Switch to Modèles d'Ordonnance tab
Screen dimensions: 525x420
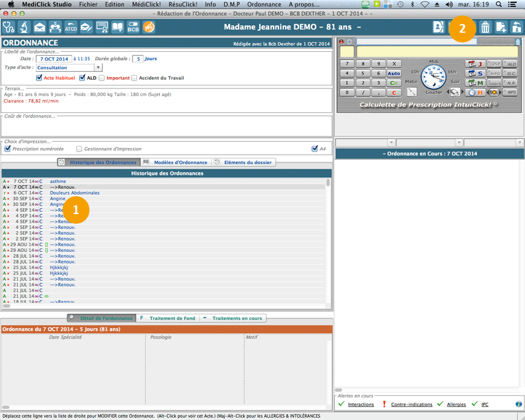[x=176, y=162]
